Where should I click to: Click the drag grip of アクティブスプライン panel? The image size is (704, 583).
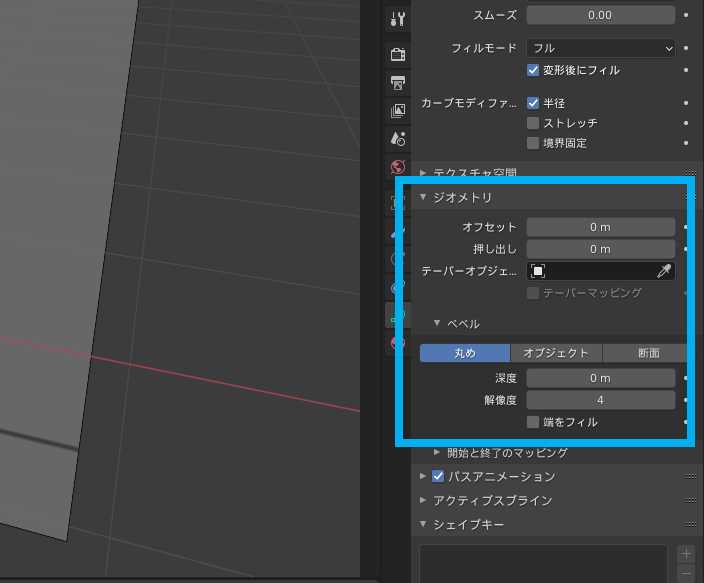coord(691,500)
